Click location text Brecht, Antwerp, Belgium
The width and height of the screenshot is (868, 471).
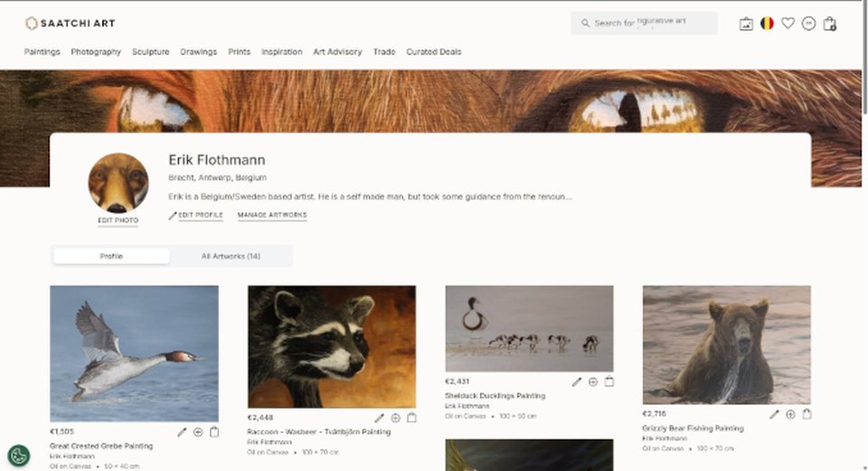pos(218,178)
